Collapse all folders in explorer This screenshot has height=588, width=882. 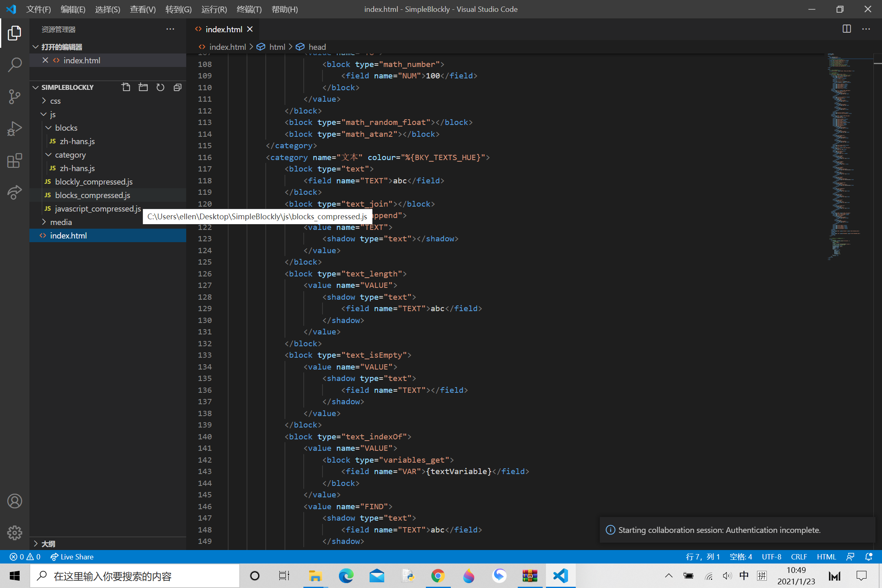[177, 87]
